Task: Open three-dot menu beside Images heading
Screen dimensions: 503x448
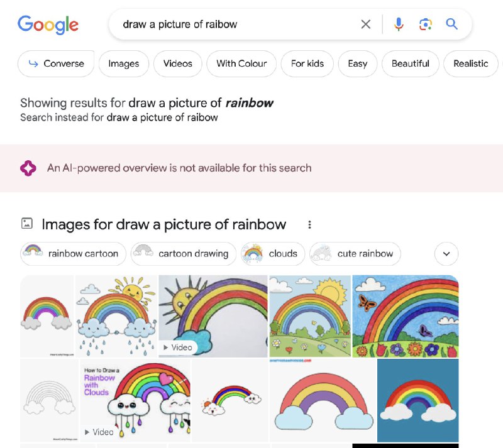Action: [309, 224]
